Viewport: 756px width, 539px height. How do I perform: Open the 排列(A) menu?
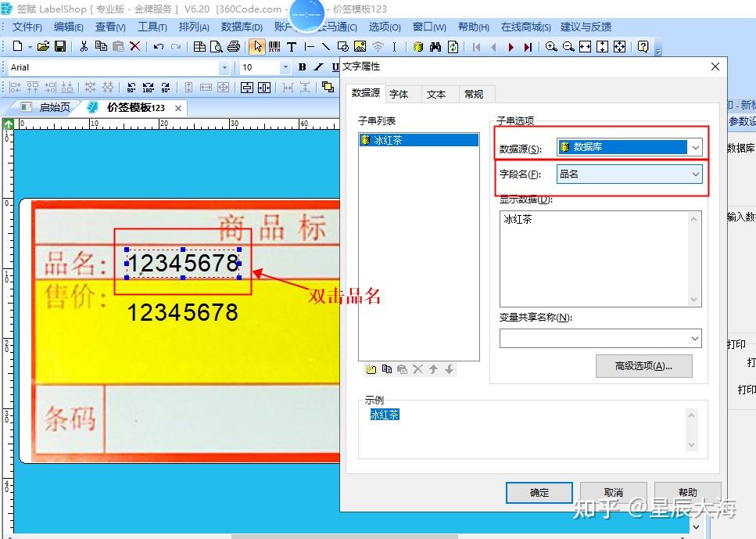[193, 26]
